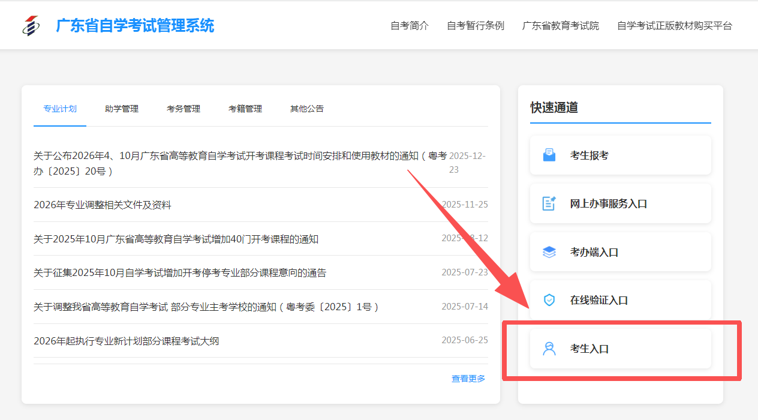Open 2026年起执行专业新计划部分课程考试大纲 notice
The height and width of the screenshot is (420, 758).
126,341
